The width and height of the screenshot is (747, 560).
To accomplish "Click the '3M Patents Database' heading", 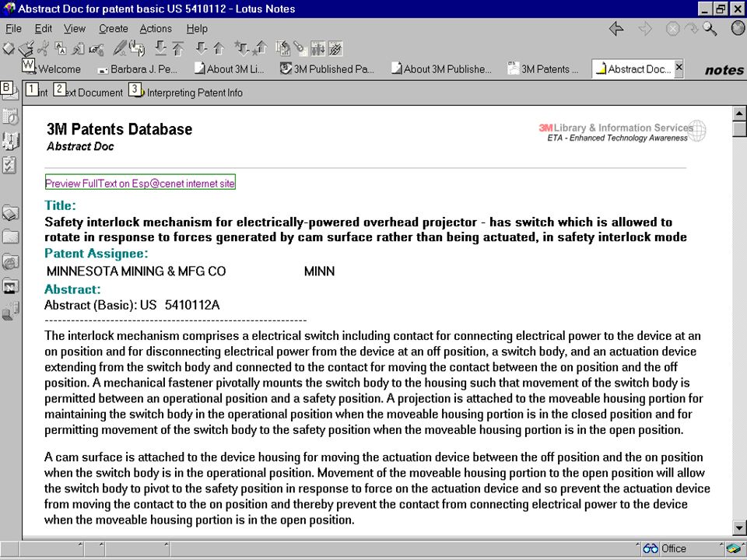I will coord(120,129).
